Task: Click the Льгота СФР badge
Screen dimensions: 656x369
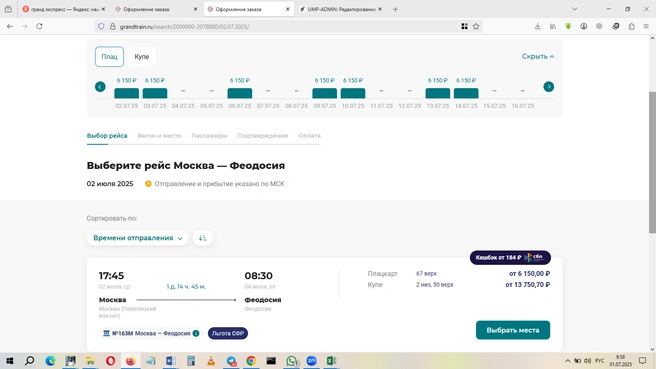Action: point(228,333)
